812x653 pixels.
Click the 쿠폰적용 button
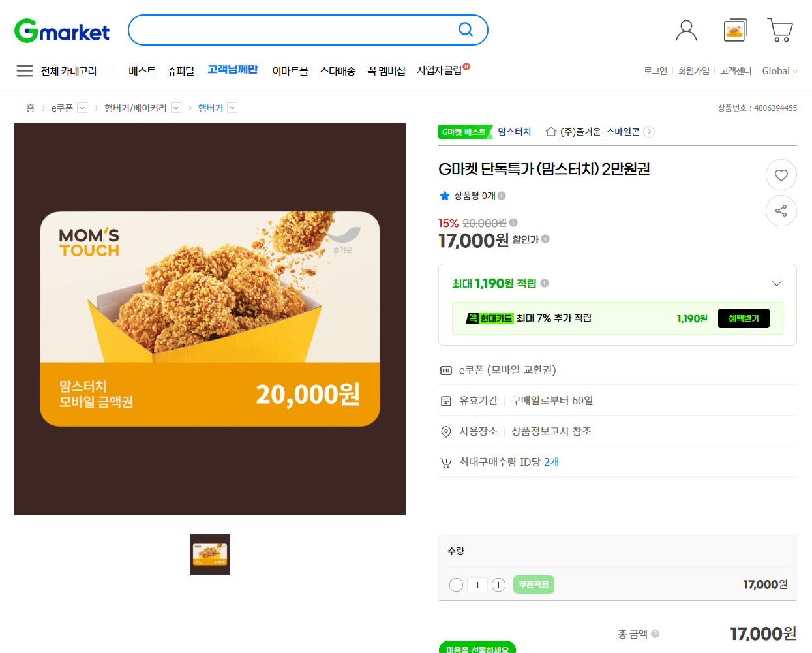[534, 585]
